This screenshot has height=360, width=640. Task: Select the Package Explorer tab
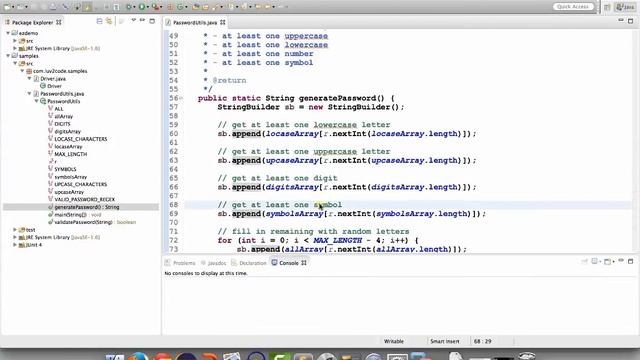33,22
